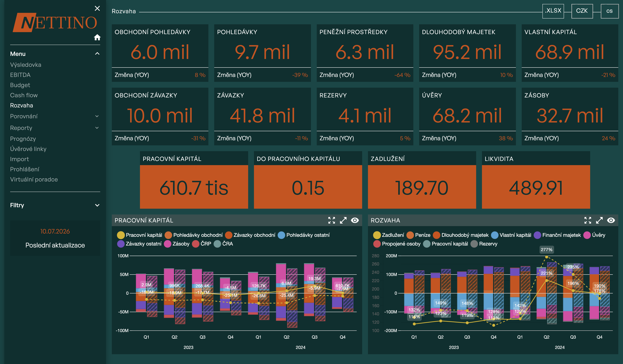
Task: Toggle Finanční majetek legend series
Action: [x=557, y=235]
